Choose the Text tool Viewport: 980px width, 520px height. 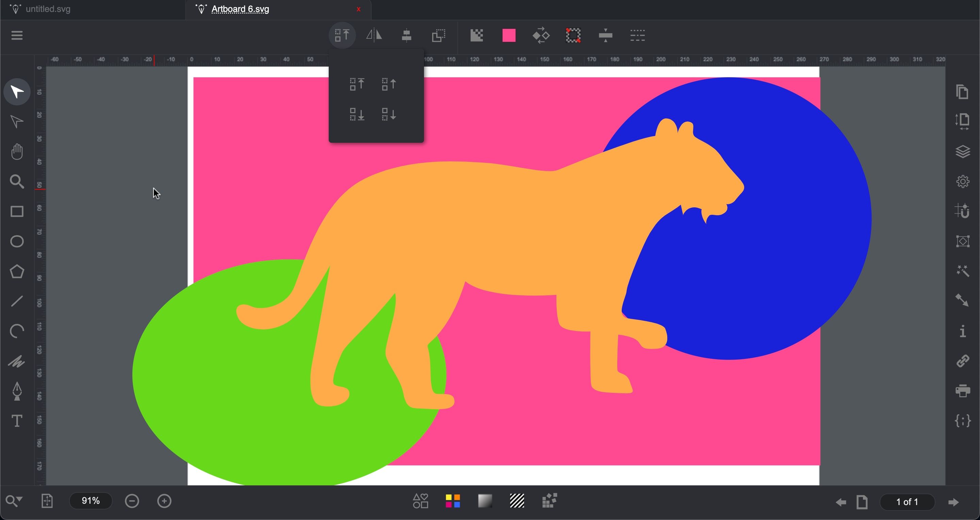click(x=17, y=421)
